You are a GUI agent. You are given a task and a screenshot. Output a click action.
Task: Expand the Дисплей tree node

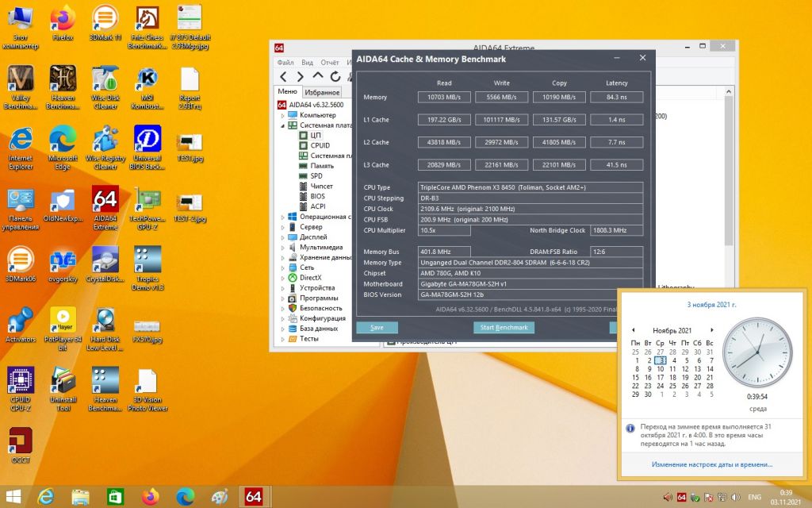click(x=283, y=237)
